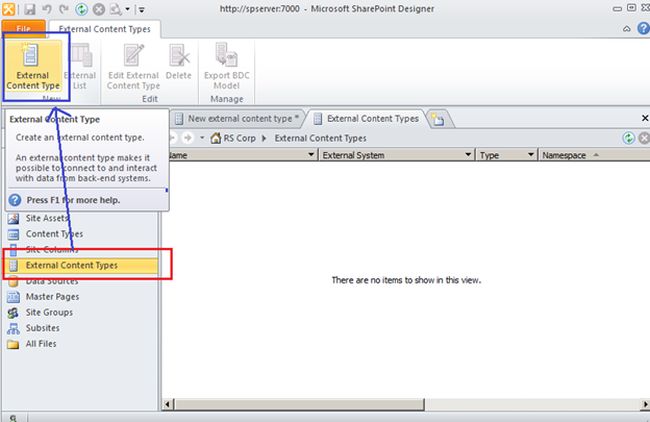Click the Stop icon in quick access toolbar
This screenshot has width=650, height=422.
click(x=99, y=9)
